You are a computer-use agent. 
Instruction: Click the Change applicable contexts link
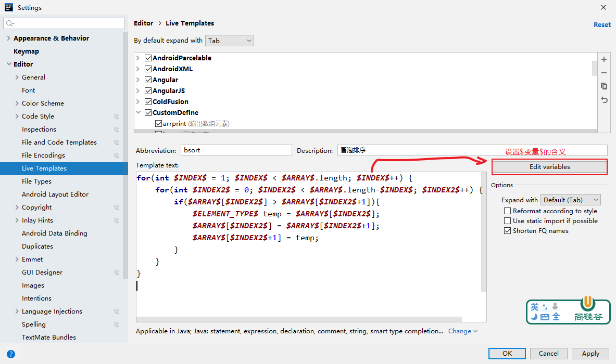coord(462,331)
